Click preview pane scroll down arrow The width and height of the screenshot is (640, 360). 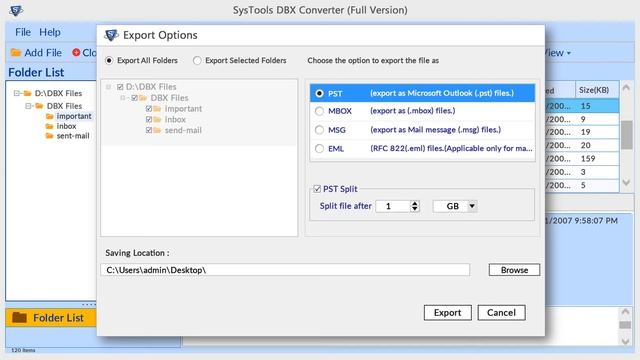click(x=625, y=341)
